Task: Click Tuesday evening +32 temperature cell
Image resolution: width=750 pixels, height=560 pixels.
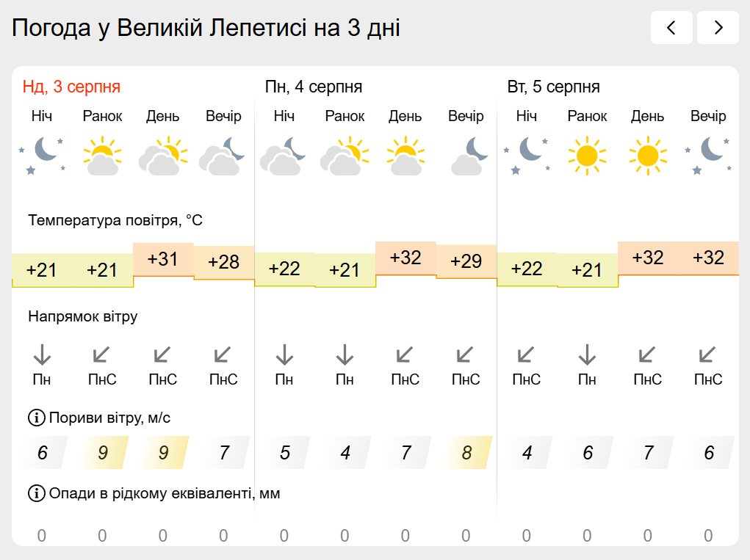Action: [708, 258]
